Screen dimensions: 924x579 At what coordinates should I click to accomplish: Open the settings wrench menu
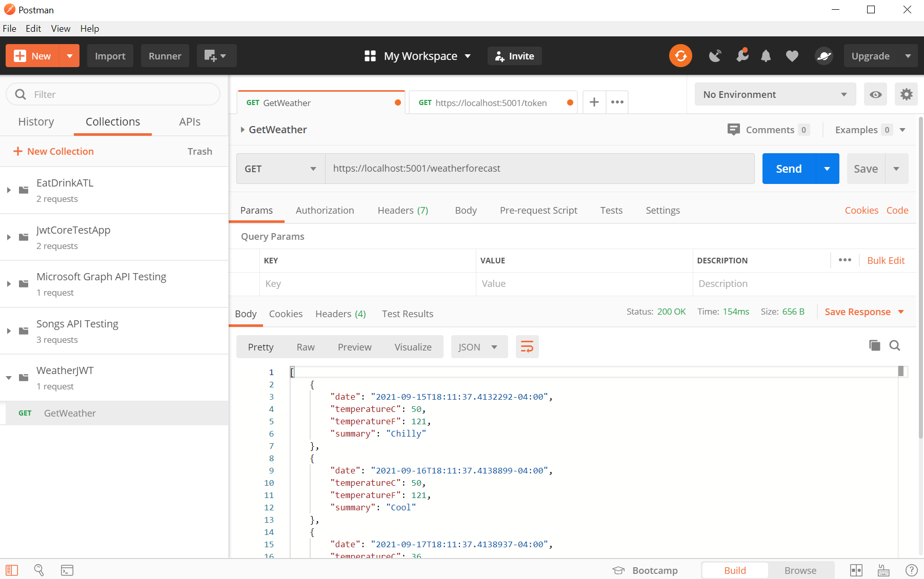pos(907,94)
